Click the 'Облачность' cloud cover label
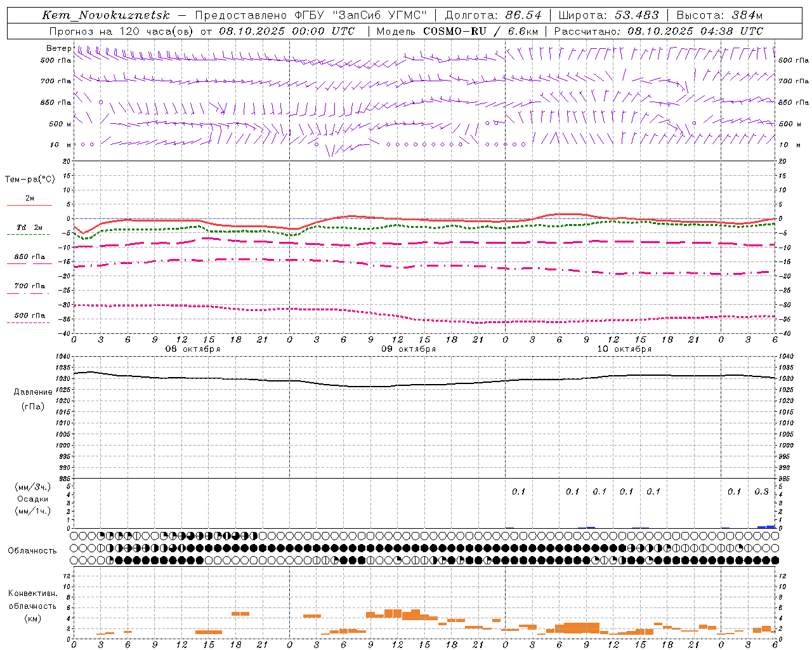 pos(32,551)
